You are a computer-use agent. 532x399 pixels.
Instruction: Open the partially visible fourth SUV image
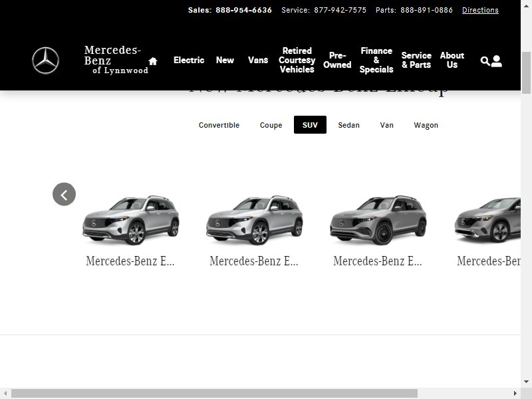click(x=487, y=219)
